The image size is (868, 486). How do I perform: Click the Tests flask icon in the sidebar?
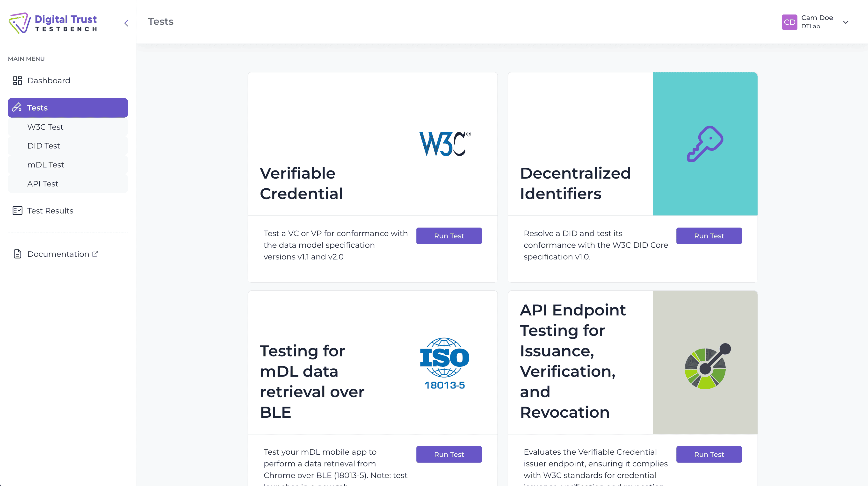[x=17, y=107]
